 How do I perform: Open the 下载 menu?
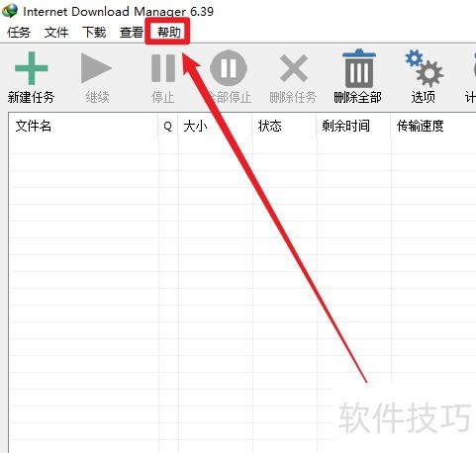tap(94, 33)
